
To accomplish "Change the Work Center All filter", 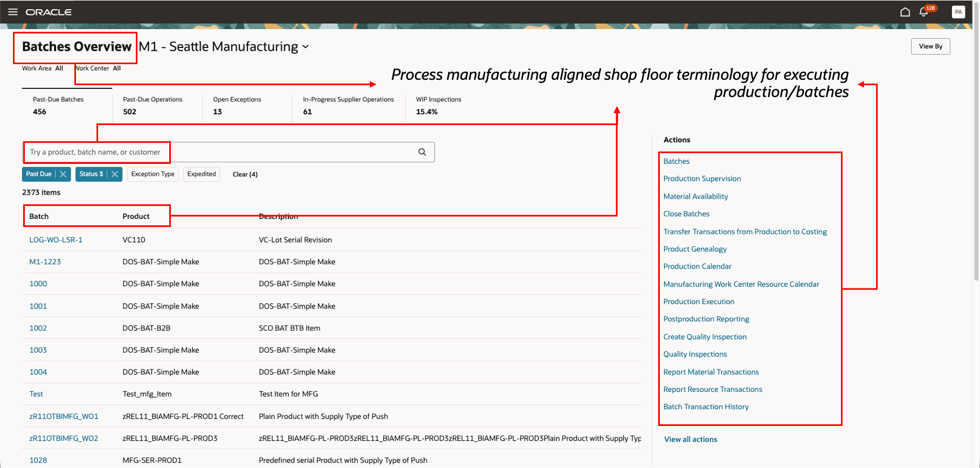I will coord(98,68).
